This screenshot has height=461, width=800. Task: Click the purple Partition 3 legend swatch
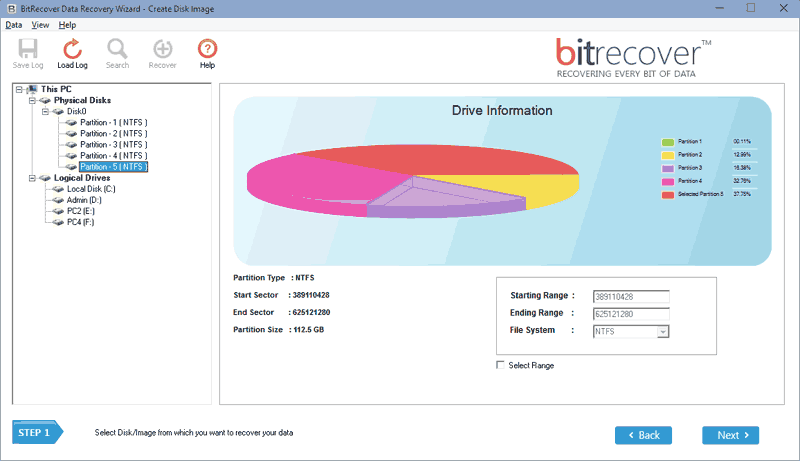tap(668, 169)
